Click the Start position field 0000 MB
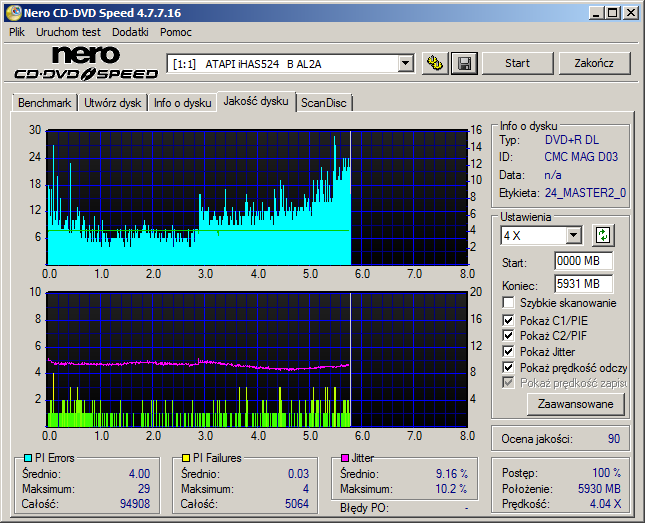 (584, 261)
